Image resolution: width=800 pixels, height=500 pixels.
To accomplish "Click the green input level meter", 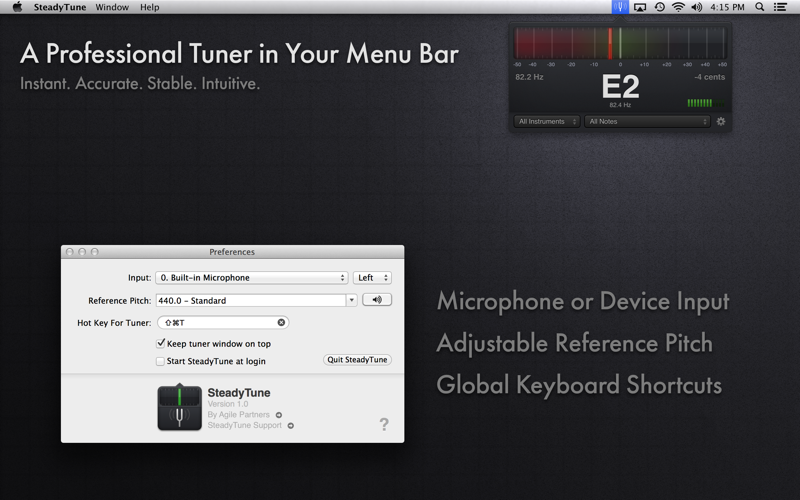I will point(706,103).
